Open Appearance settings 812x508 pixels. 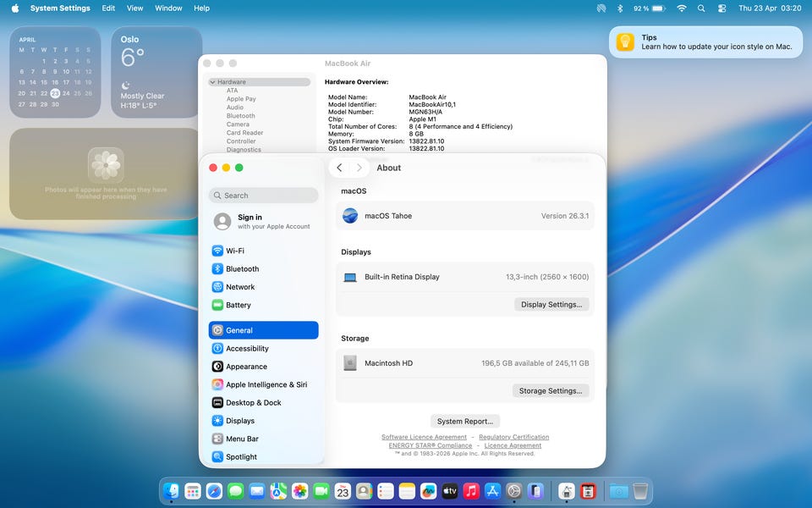(x=263, y=367)
